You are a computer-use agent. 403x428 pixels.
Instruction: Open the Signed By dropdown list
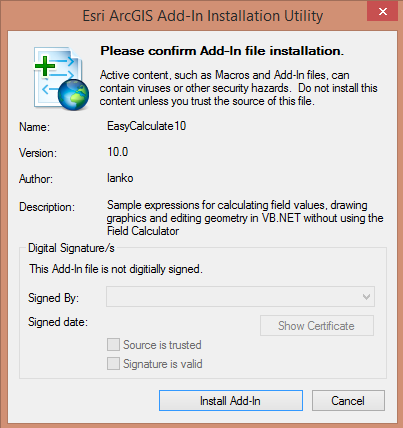pyautogui.click(x=240, y=296)
